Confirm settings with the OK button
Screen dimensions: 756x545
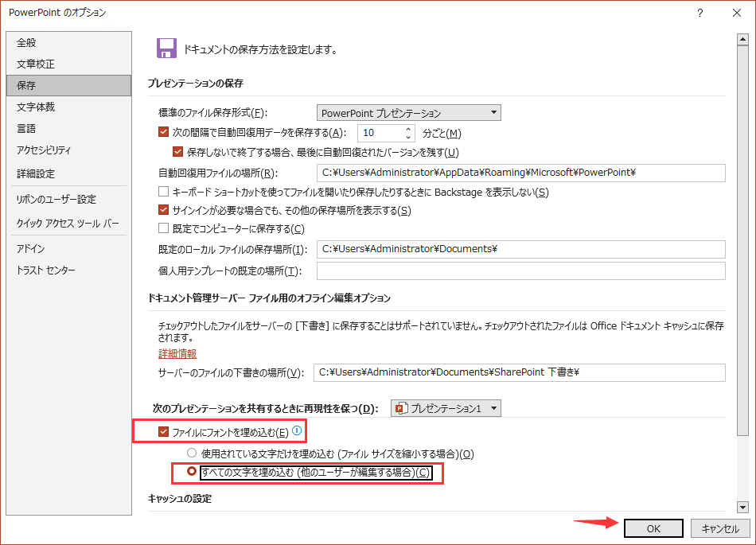pos(653,527)
